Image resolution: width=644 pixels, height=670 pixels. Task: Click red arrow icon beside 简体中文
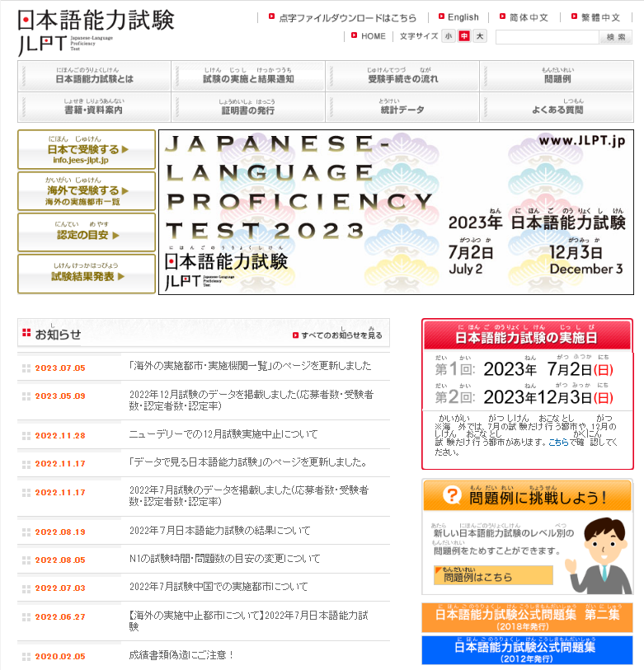tap(502, 16)
